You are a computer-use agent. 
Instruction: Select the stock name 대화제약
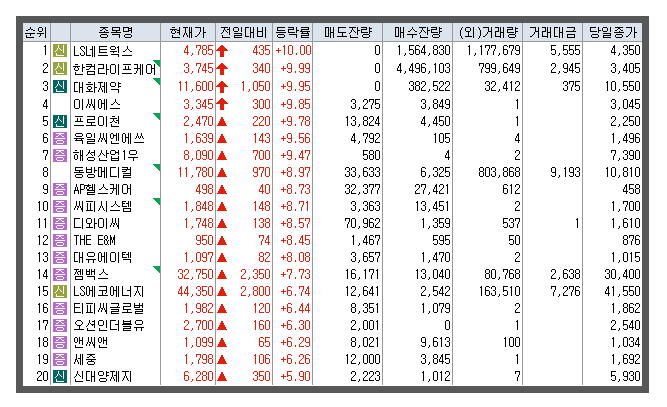(97, 87)
